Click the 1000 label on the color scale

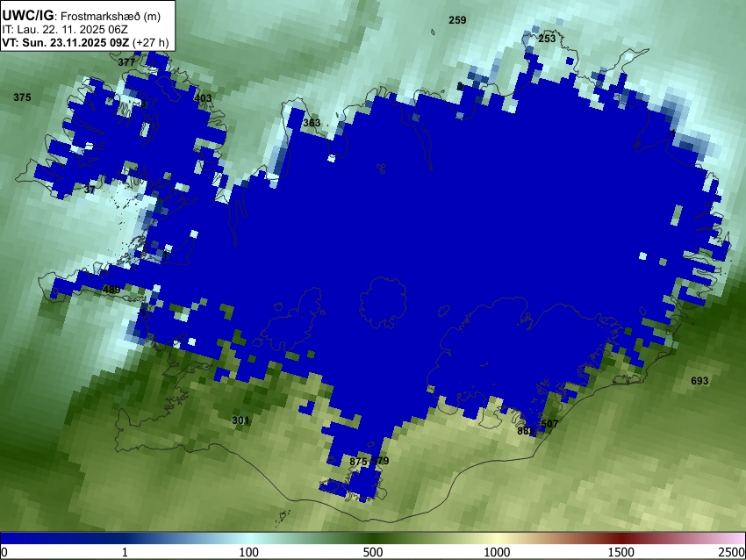click(497, 552)
